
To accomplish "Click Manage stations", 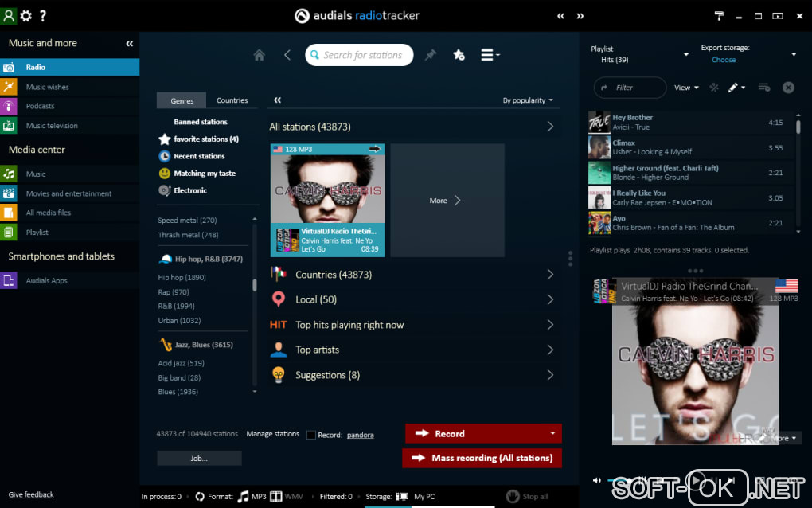I will point(273,434).
